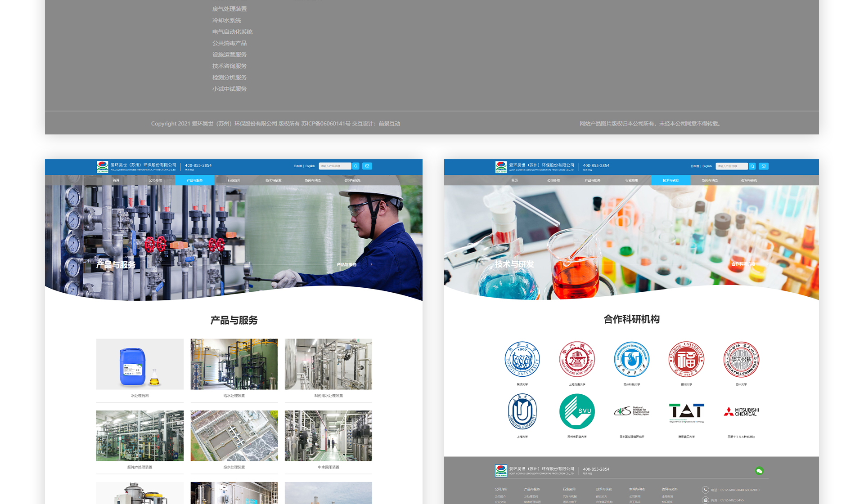Screen dimensions: 864x504
Task: Select the Tongji University logo
Action: click(x=522, y=359)
